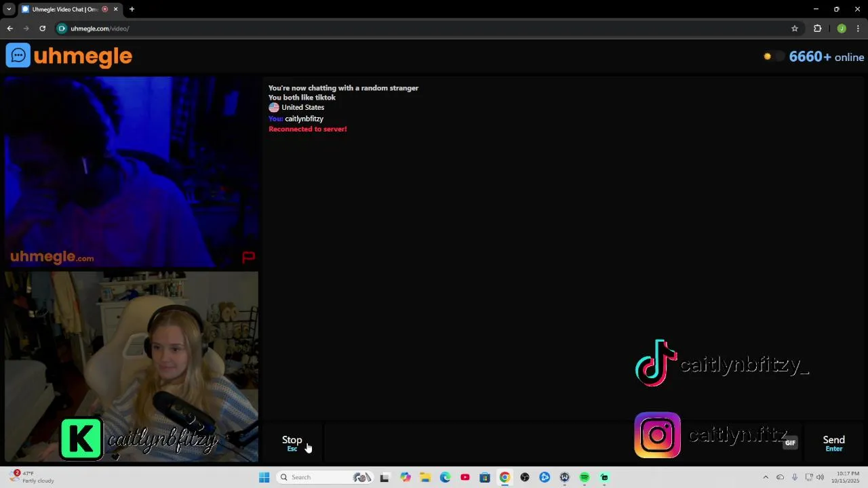Click the Uhmegle logo in the header
The height and width of the screenshot is (488, 868).
pos(69,56)
